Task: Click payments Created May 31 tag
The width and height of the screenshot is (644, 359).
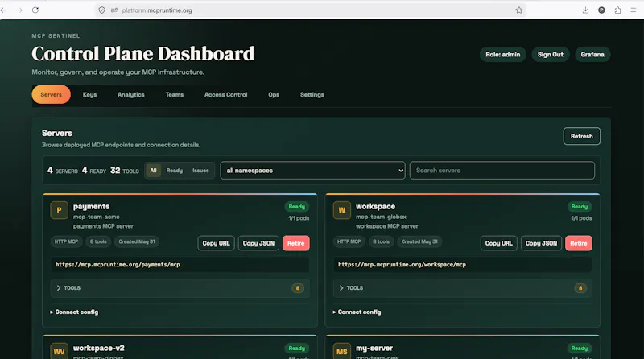Action: [x=137, y=241]
